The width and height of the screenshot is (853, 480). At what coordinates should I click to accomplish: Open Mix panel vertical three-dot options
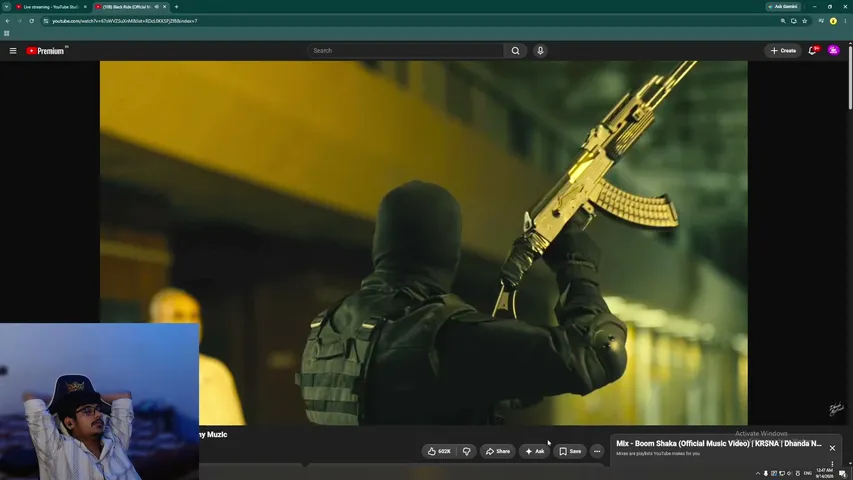832,463
